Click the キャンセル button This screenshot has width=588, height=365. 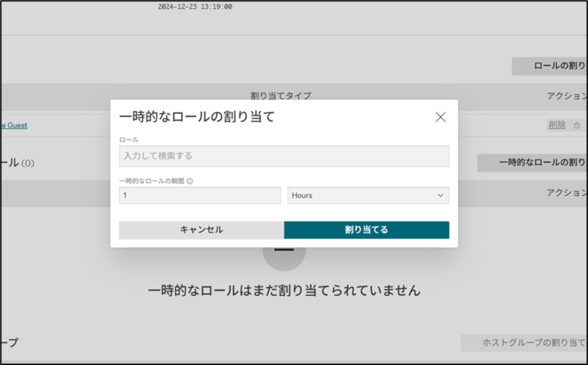(201, 230)
